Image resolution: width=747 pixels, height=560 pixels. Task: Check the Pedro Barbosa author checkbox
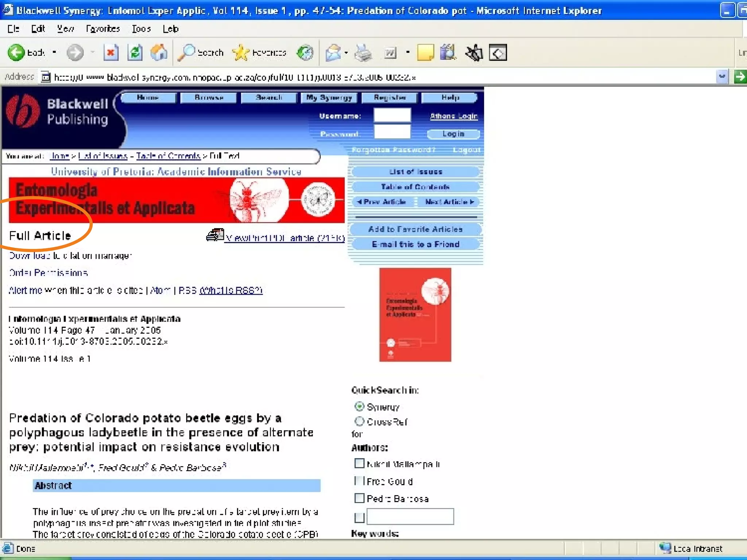pyautogui.click(x=359, y=498)
